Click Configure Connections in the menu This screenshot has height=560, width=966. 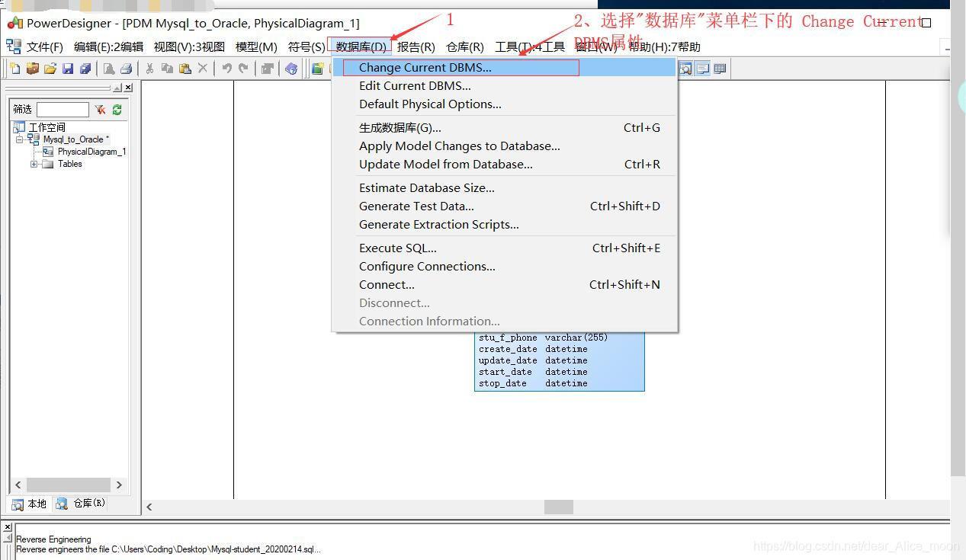[x=426, y=266]
